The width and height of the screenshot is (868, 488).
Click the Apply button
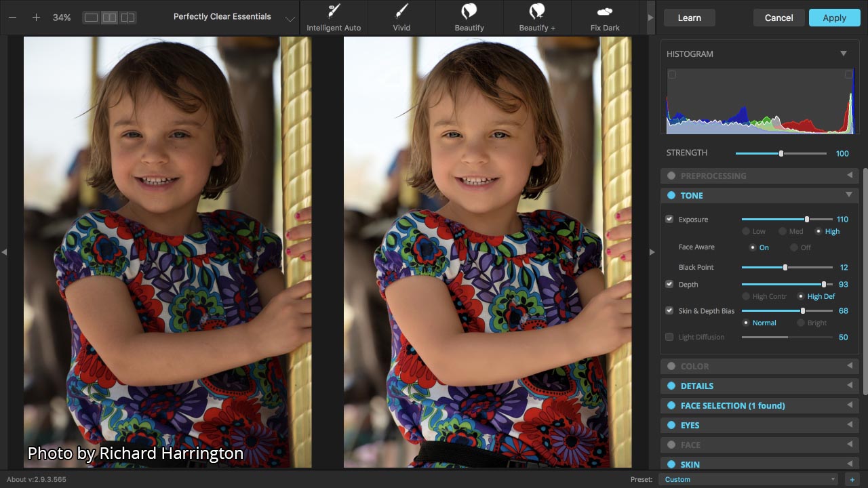pyautogui.click(x=834, y=18)
